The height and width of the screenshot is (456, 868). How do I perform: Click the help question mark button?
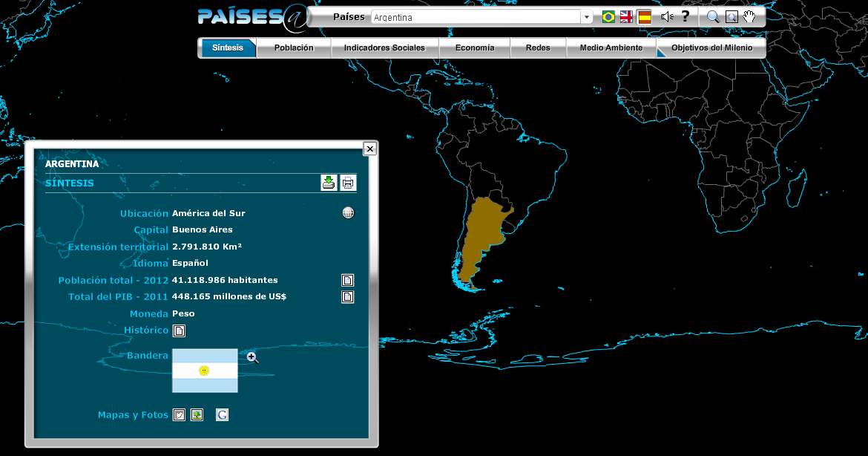coord(684,16)
